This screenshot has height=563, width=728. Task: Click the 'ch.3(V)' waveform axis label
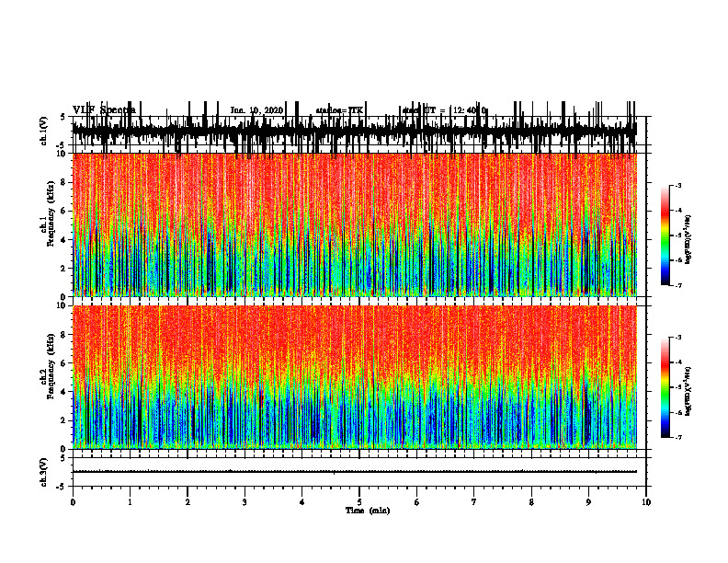(x=44, y=473)
